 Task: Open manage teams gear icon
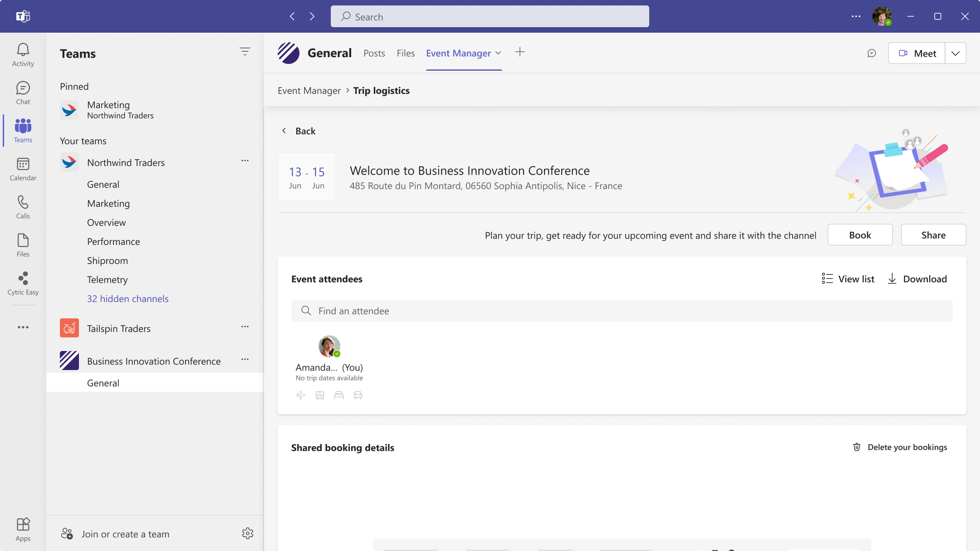point(248,533)
